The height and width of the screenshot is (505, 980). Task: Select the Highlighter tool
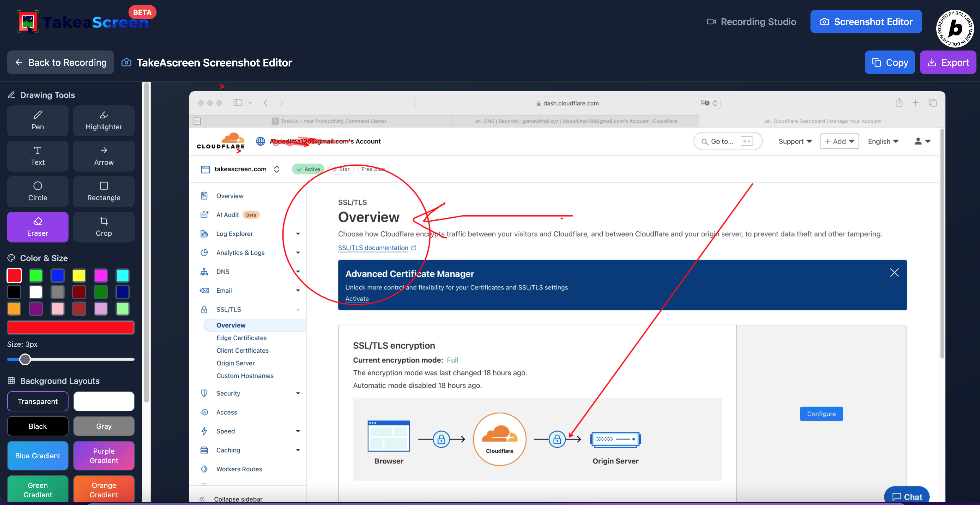[103, 120]
